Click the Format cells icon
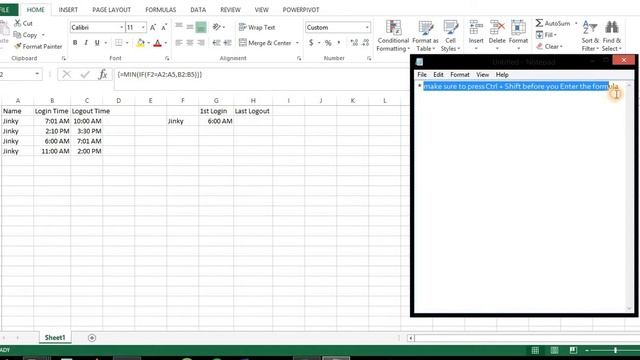The image size is (640, 360). 518,28
